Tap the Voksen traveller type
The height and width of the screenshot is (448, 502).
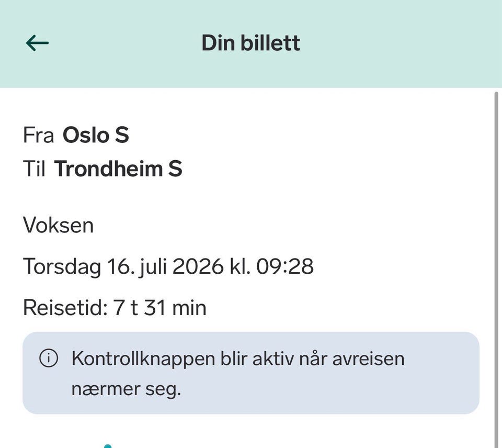[58, 225]
